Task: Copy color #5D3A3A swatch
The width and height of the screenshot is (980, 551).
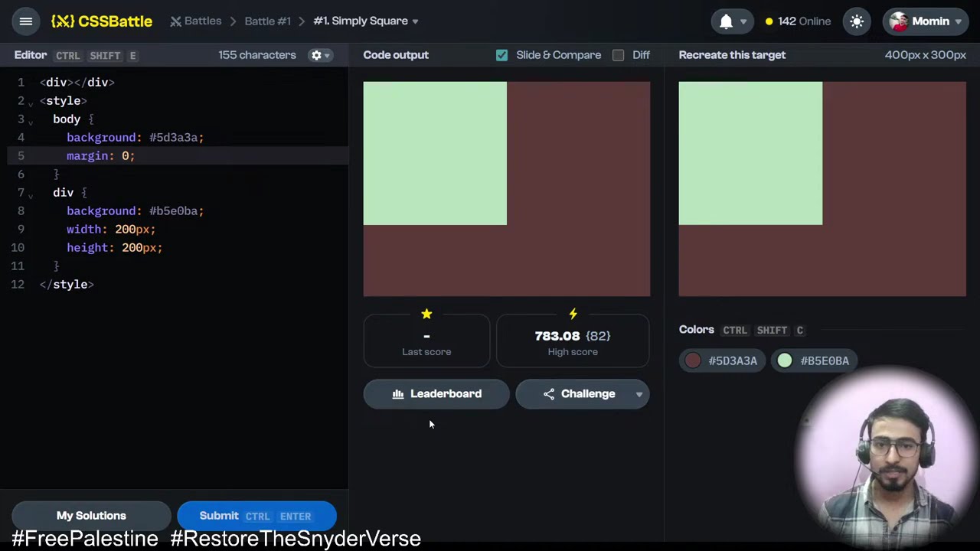Action: (722, 360)
